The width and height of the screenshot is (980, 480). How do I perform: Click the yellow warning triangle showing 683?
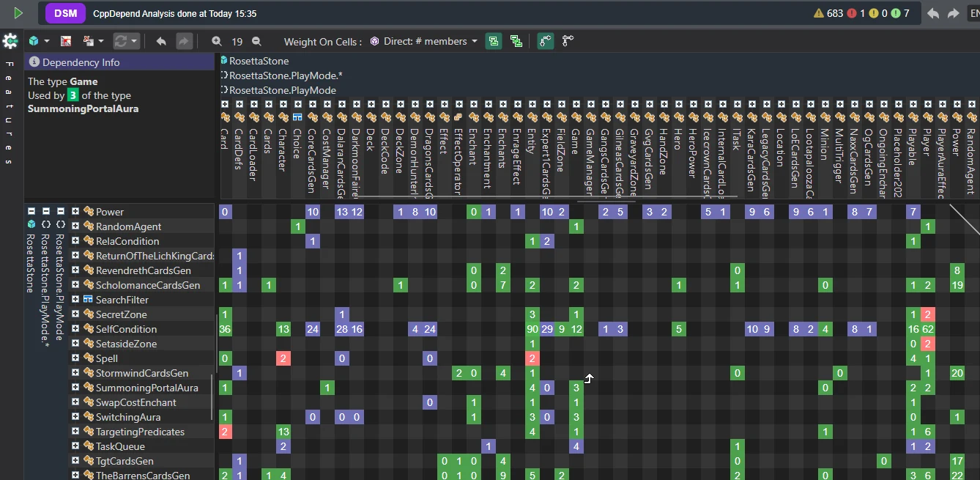[x=819, y=13]
